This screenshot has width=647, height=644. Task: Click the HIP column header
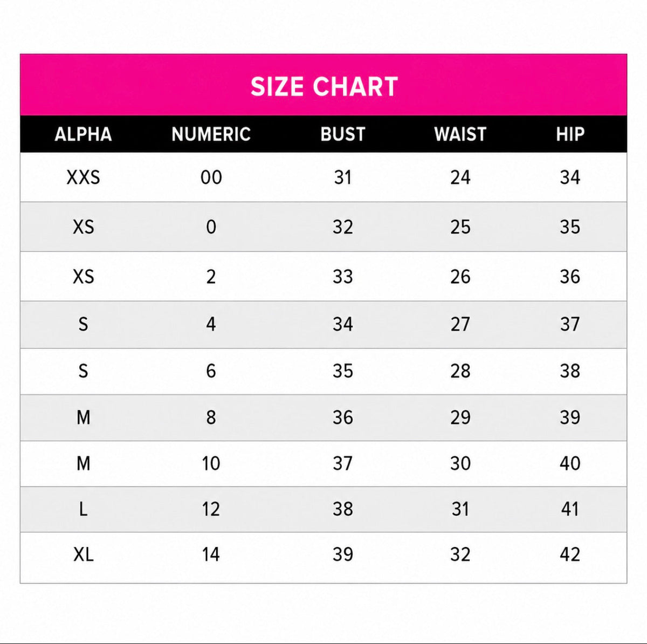tap(570, 134)
